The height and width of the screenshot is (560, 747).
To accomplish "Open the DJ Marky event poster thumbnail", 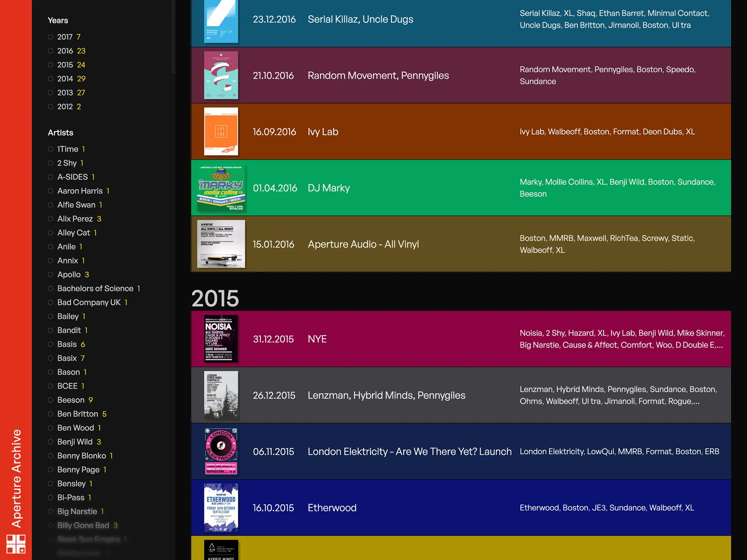I will 221,188.
